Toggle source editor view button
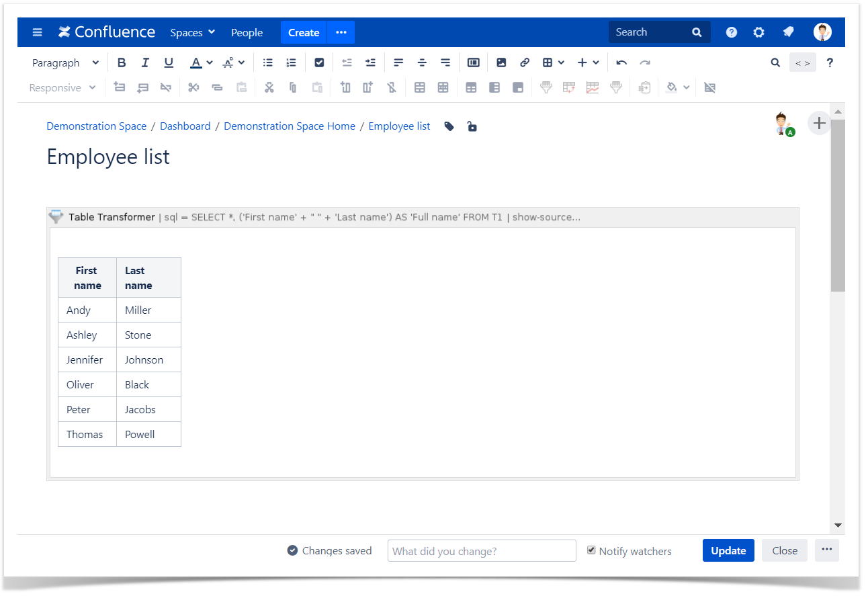Image resolution: width=868 pixels, height=596 pixels. tap(802, 62)
